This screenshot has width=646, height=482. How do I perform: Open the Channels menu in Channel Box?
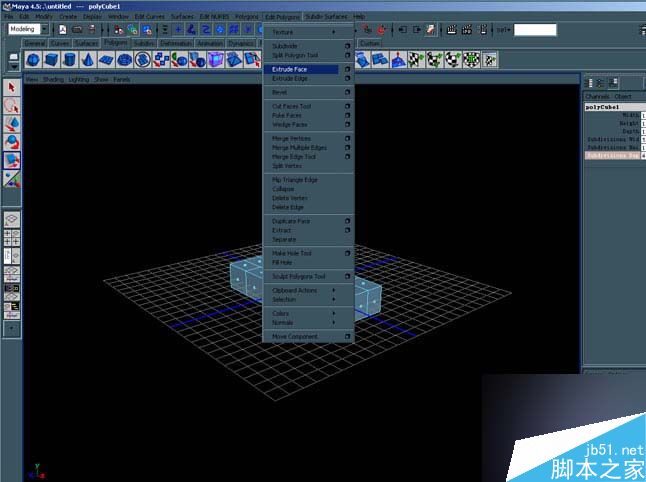pyautogui.click(x=597, y=96)
